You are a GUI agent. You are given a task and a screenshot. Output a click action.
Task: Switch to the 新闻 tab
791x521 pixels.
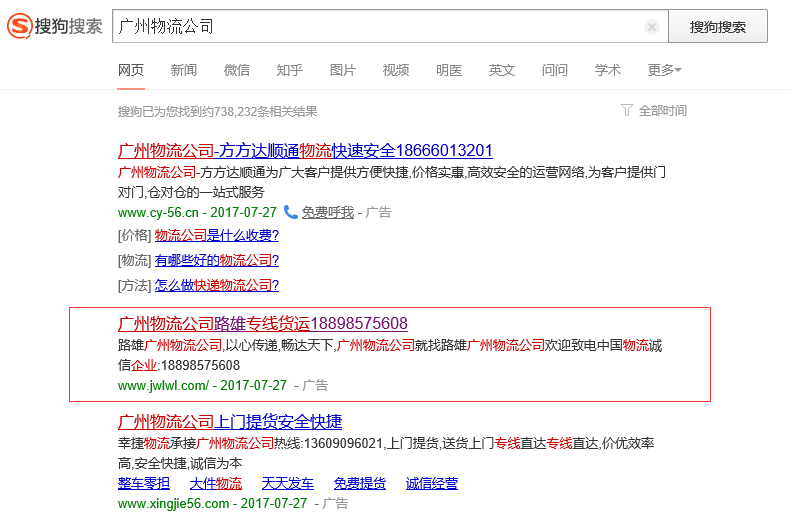coord(184,70)
